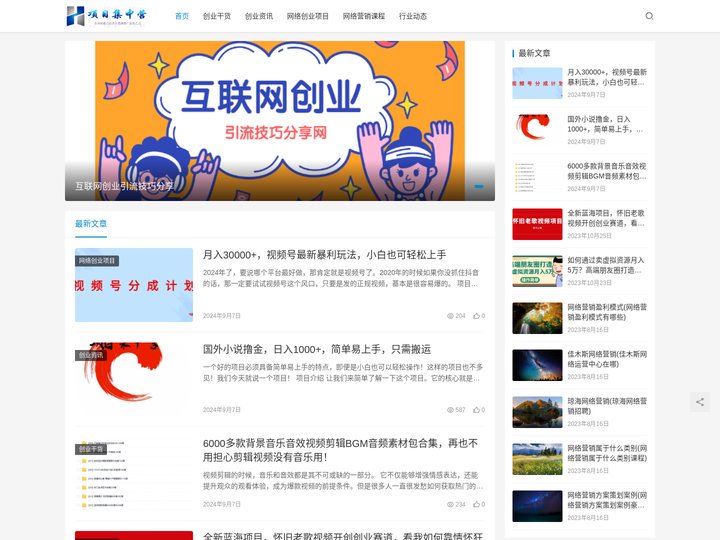Open the red swirl thumbnail in main list
The image size is (720, 540).
(134, 379)
